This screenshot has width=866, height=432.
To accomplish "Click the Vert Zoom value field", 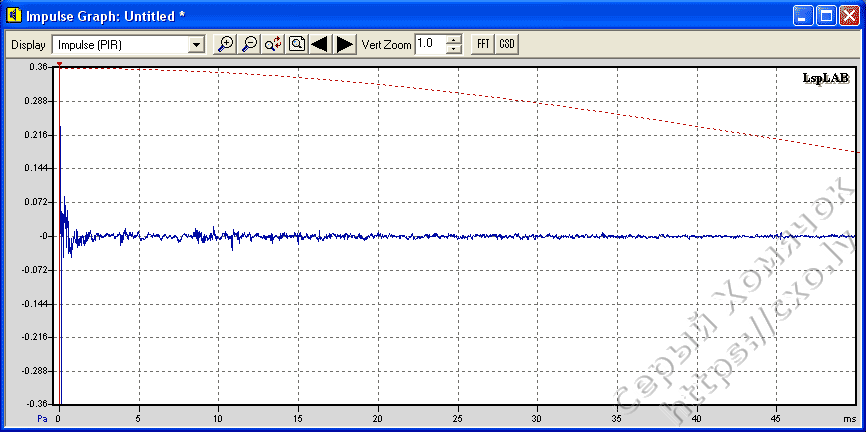I will pos(429,44).
